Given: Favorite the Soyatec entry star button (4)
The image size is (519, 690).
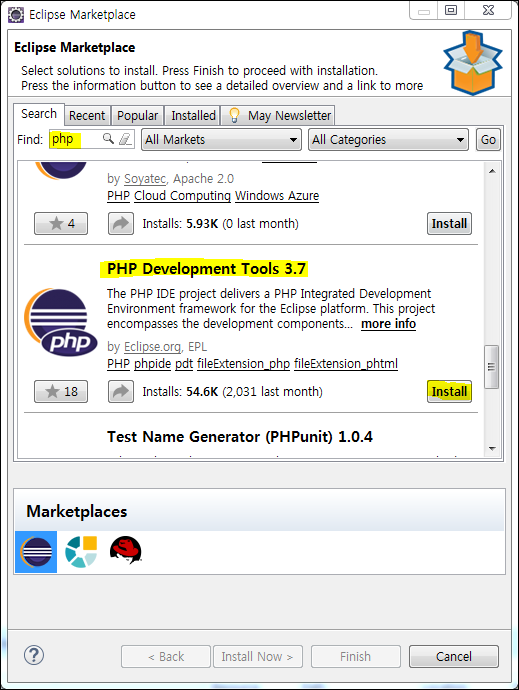Looking at the screenshot, I should coord(61,224).
